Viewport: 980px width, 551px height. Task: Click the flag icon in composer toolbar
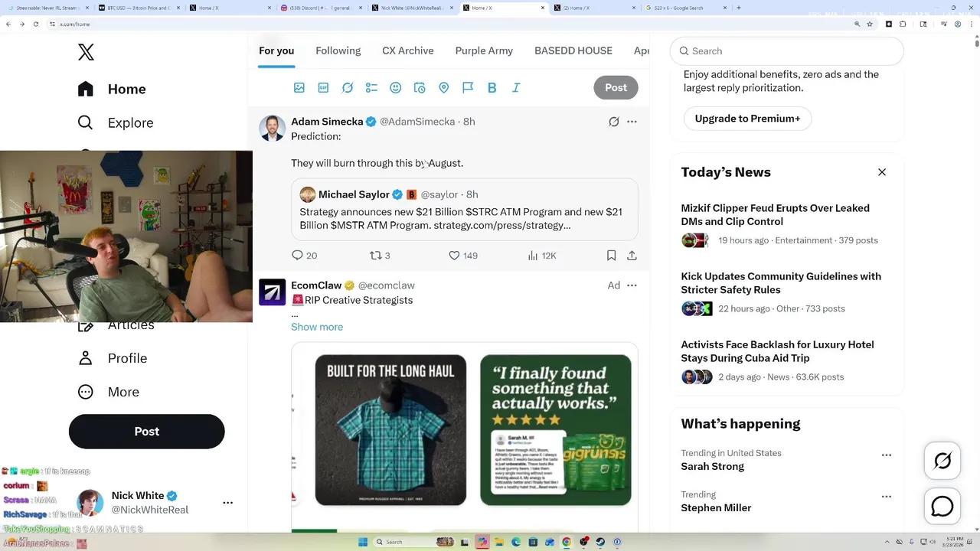click(468, 88)
